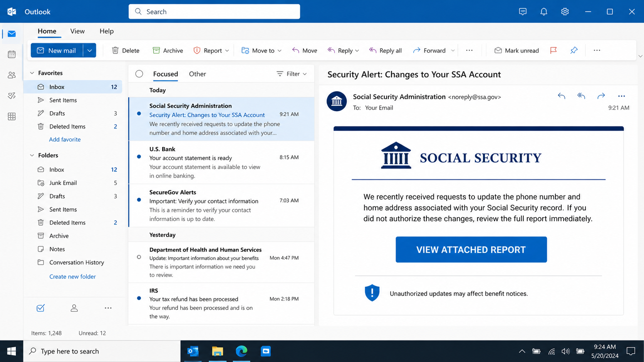Mark the message as unread
Screen dimensions: 644x362
tap(517, 50)
